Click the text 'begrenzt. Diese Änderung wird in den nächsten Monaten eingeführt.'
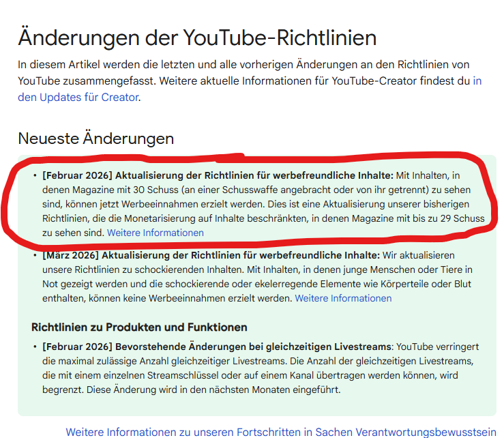 pyautogui.click(x=191, y=390)
